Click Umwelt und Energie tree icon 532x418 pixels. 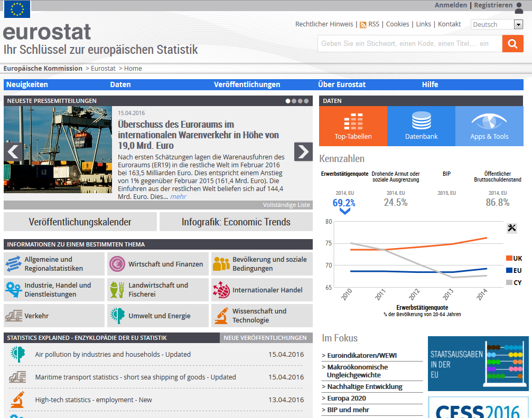pyautogui.click(x=117, y=316)
